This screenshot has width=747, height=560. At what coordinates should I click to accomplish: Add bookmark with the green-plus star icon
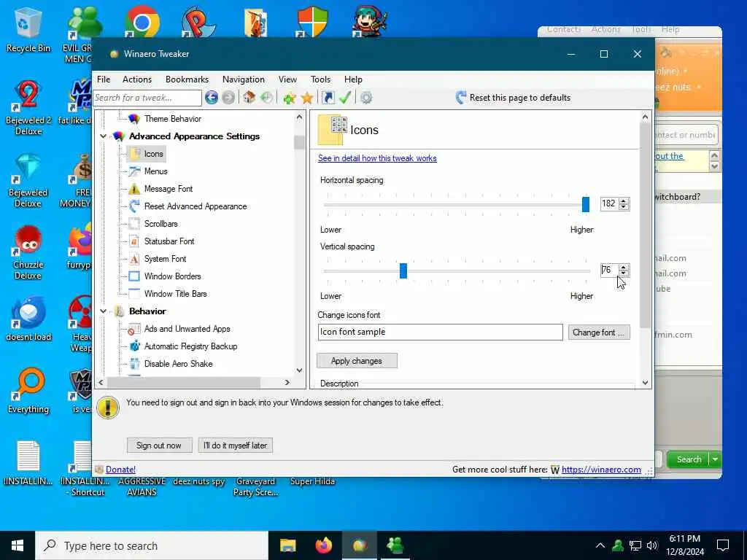(289, 98)
